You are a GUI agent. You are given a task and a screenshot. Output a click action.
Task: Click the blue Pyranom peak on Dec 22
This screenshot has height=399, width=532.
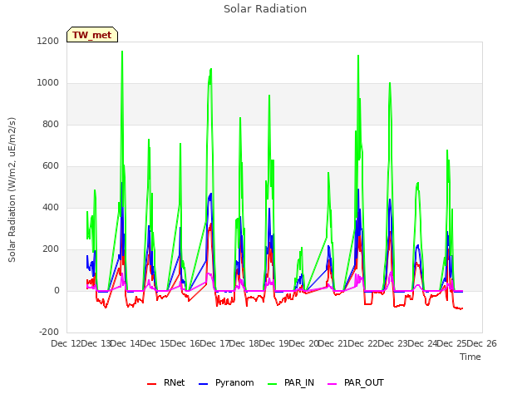pos(390,199)
